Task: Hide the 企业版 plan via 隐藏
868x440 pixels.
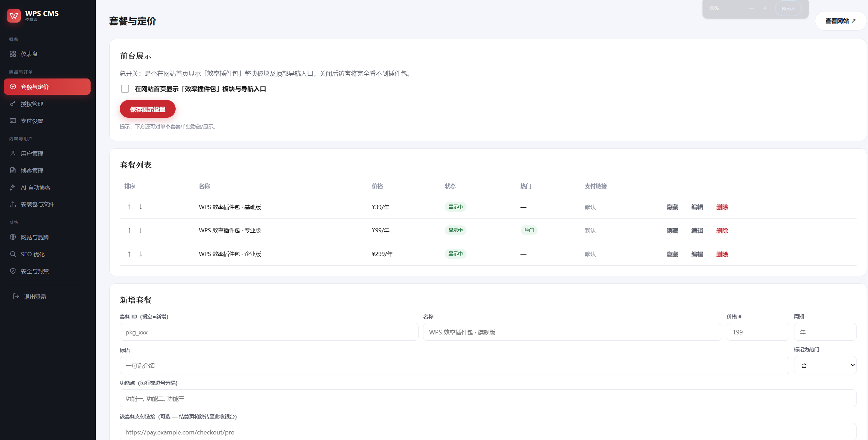Action: [672, 254]
